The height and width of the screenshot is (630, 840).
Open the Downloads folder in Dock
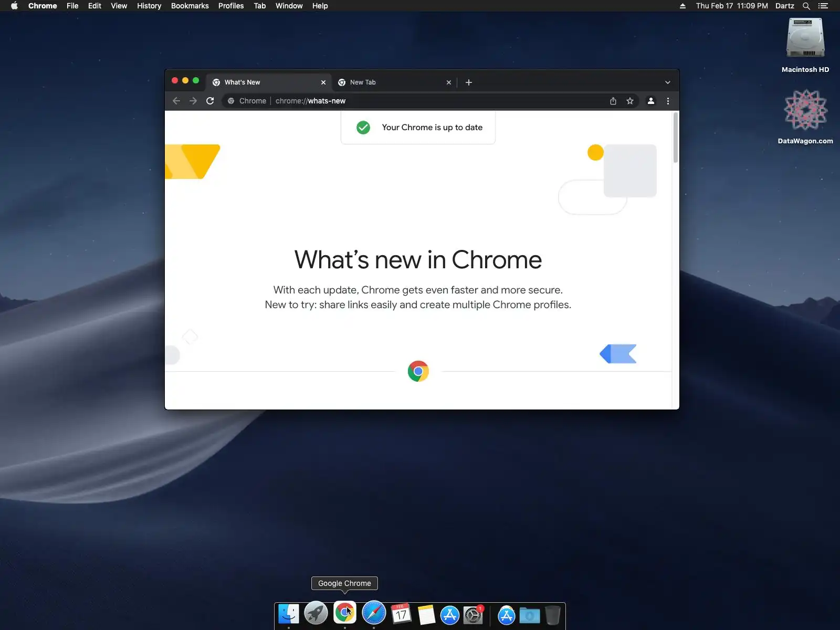pos(530,615)
